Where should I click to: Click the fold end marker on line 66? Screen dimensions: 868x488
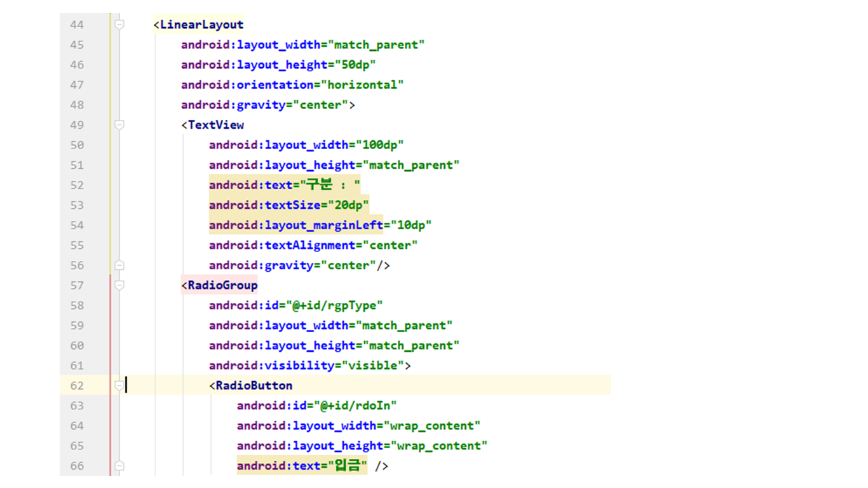coord(119,466)
